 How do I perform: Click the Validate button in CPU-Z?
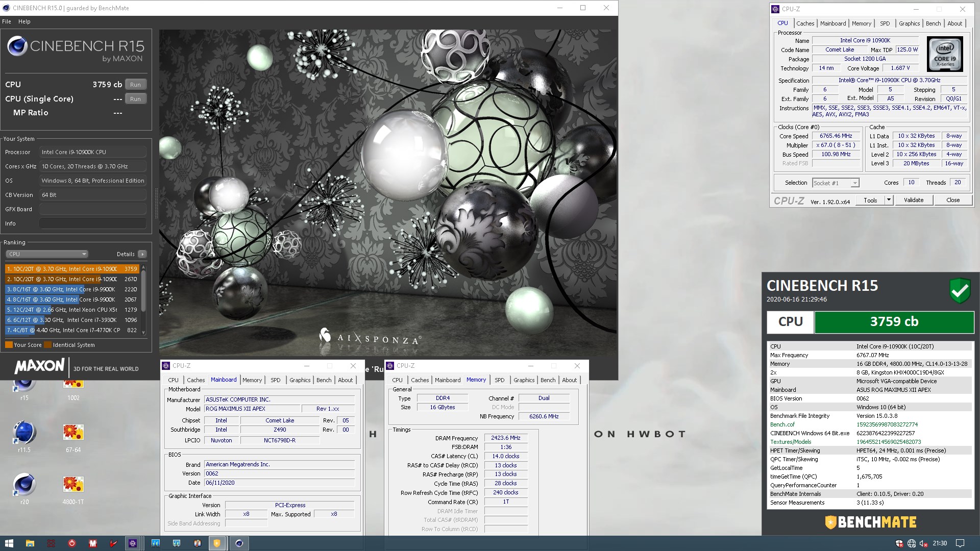click(913, 200)
